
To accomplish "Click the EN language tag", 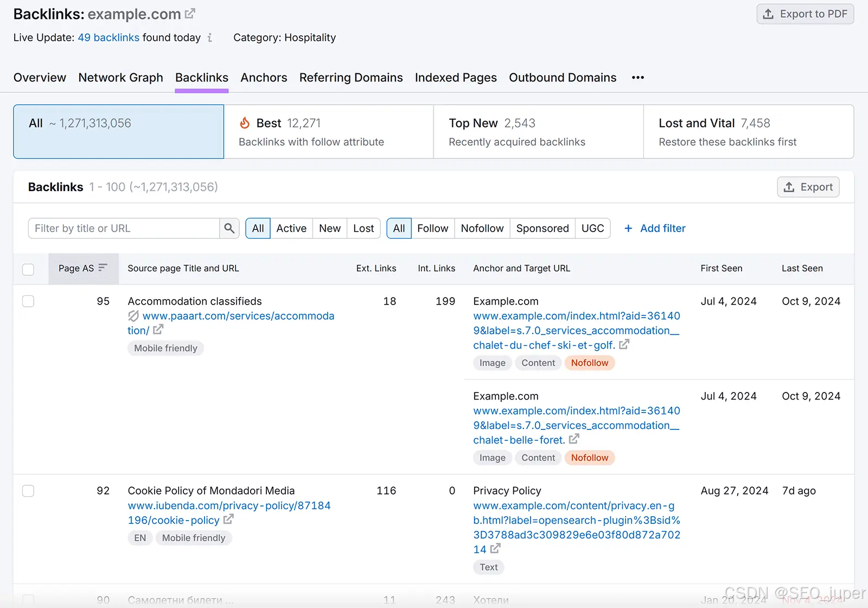I will (x=140, y=538).
